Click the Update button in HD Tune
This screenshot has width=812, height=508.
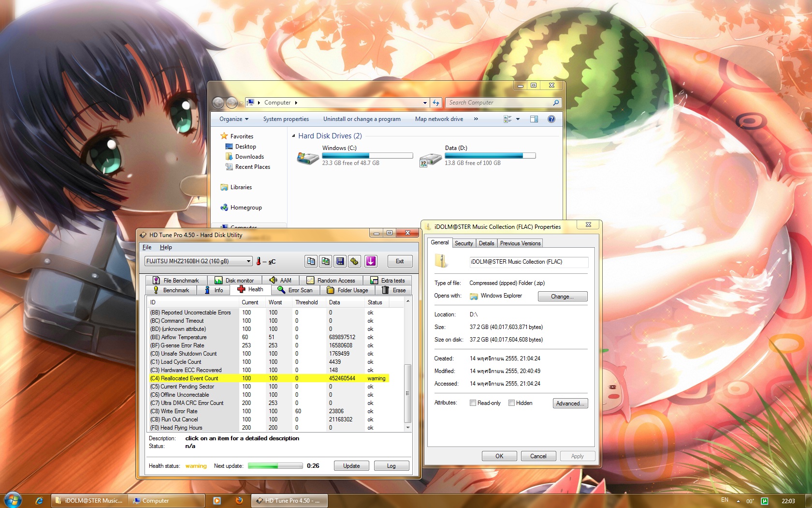pos(351,466)
